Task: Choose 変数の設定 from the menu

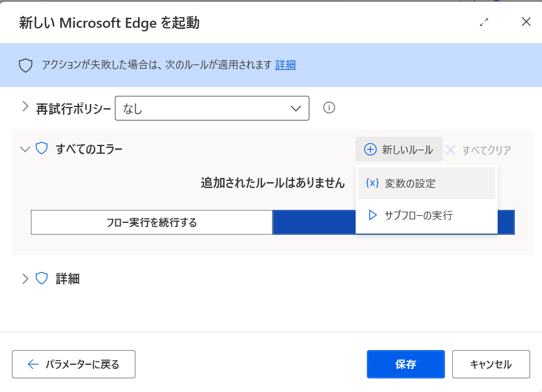Action: (427, 183)
